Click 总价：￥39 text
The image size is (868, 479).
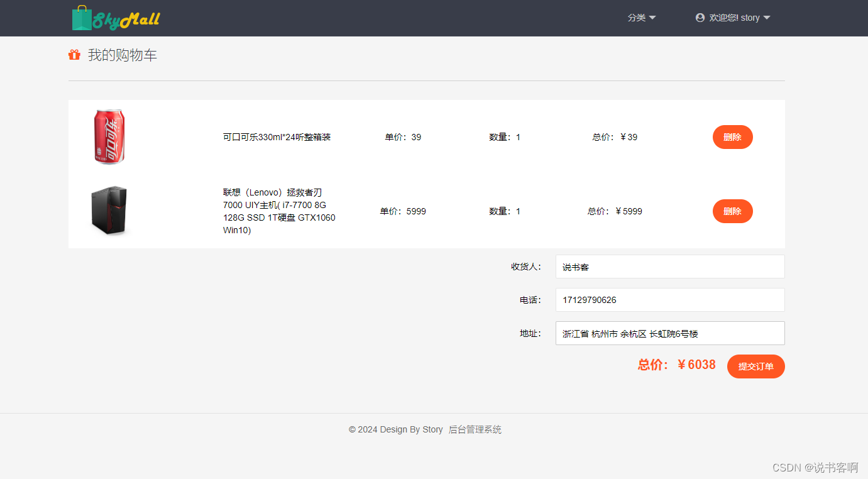pyautogui.click(x=615, y=137)
